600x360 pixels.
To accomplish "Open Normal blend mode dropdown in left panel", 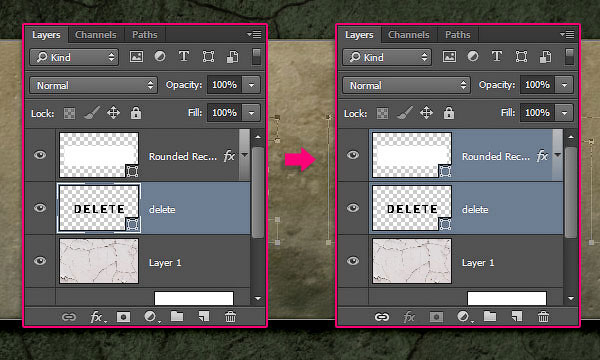I will coord(93,85).
